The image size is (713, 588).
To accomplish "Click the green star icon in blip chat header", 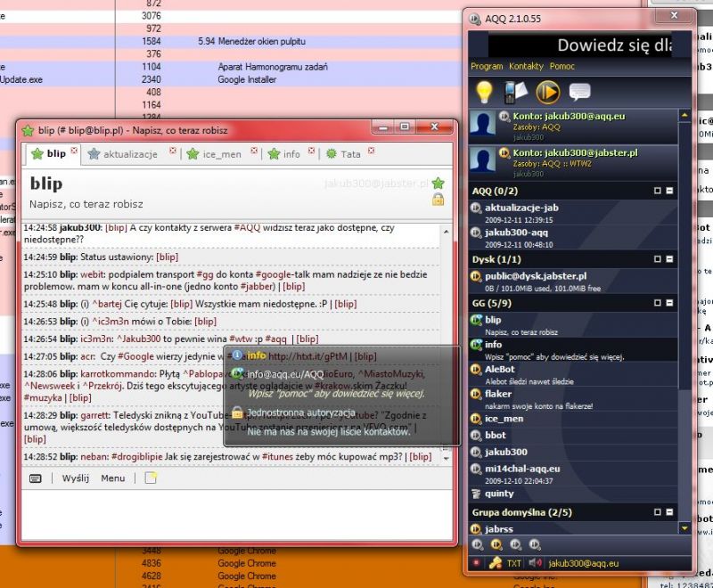I will coord(438,184).
